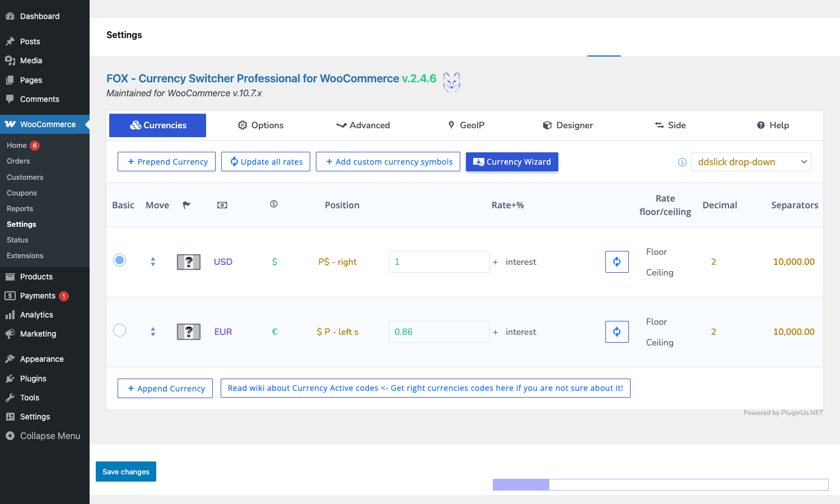Click the Posts pin icon

pos(10,41)
